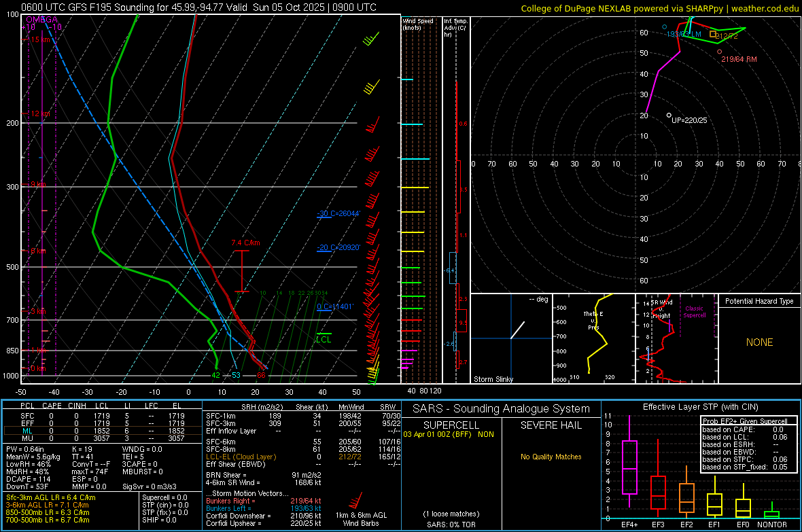
Task: Click the Wind Speed (knots) panel header
Action: 418,24
